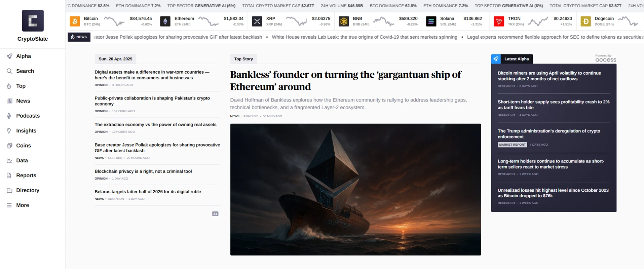Open the Coins section

(x=24, y=146)
